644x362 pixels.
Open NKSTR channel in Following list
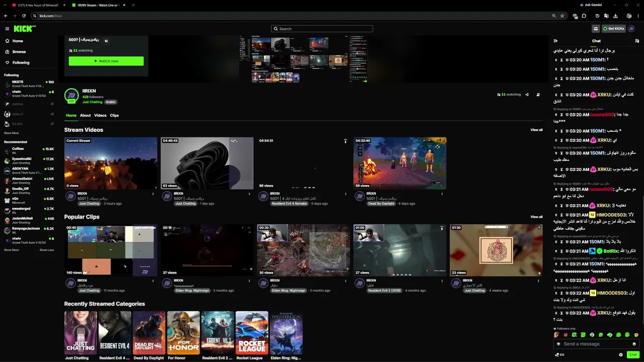click(x=29, y=83)
